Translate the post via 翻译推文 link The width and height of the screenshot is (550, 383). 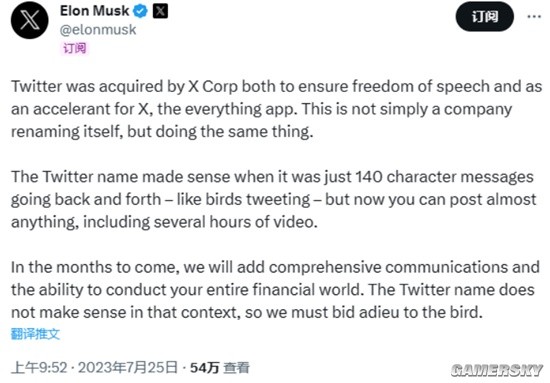(x=35, y=334)
